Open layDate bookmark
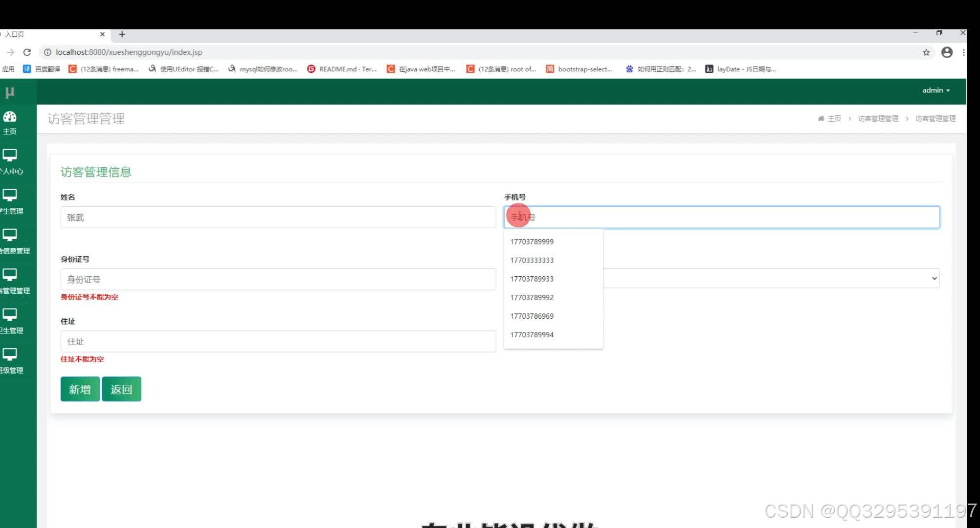The height and width of the screenshot is (528, 980). click(x=740, y=69)
